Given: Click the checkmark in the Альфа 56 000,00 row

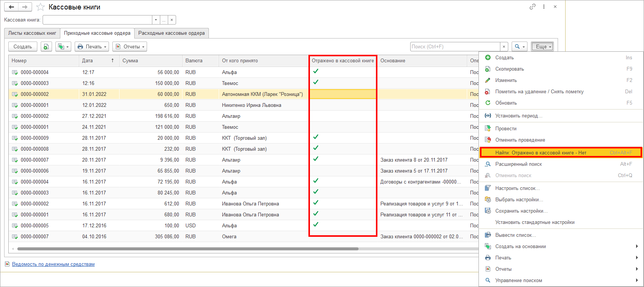Looking at the screenshot, I should (x=316, y=71).
